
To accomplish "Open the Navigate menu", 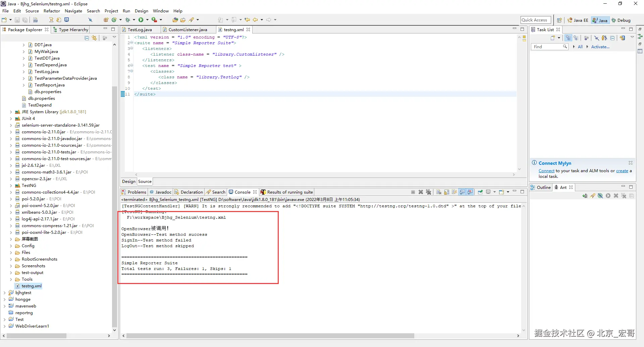I will pyautogui.click(x=73, y=11).
